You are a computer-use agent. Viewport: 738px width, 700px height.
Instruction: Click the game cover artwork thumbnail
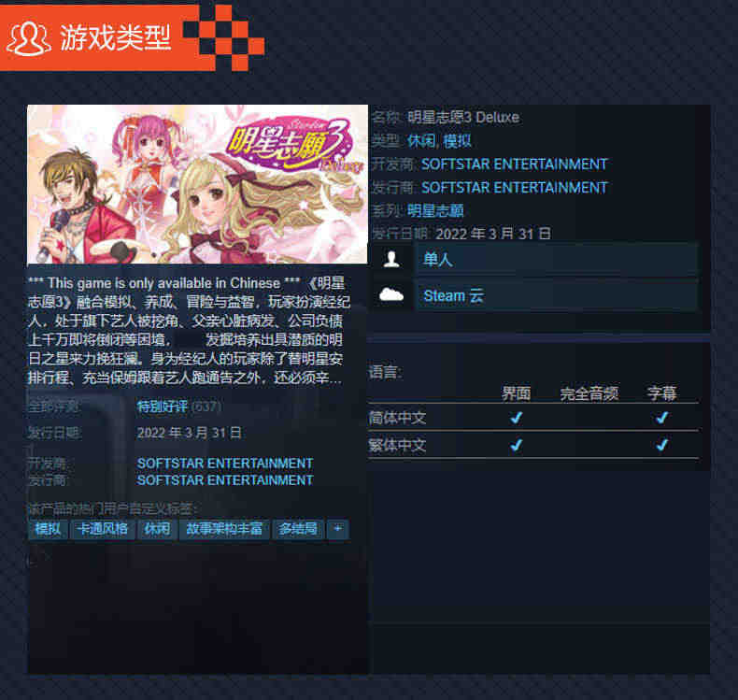point(198,184)
